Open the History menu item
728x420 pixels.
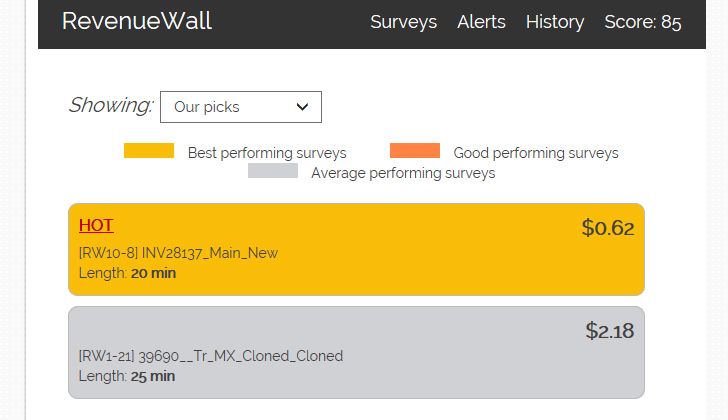(554, 22)
